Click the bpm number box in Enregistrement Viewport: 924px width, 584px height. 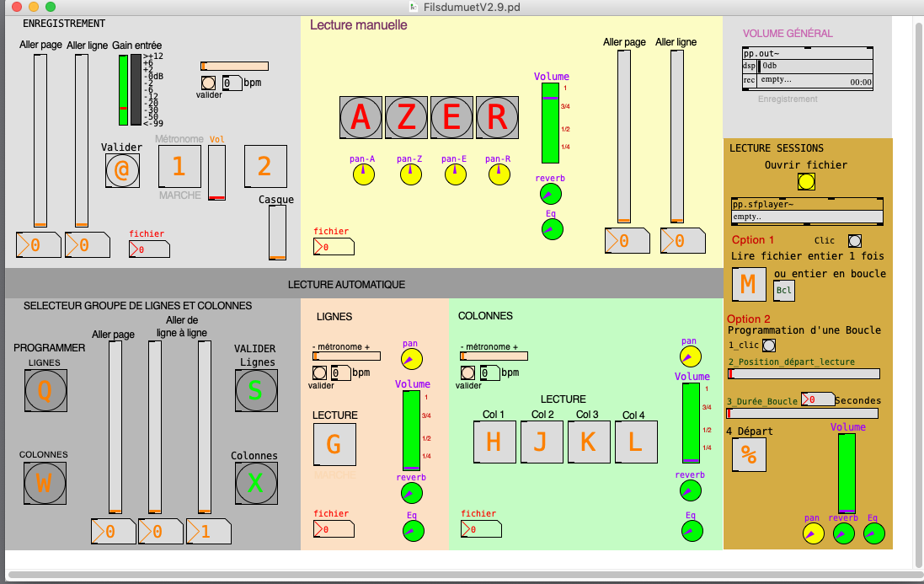click(x=232, y=83)
